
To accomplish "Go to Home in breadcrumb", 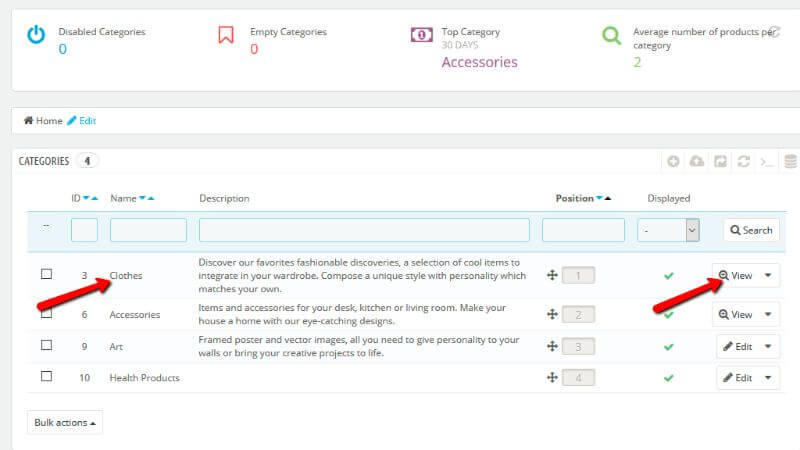I will pos(49,121).
